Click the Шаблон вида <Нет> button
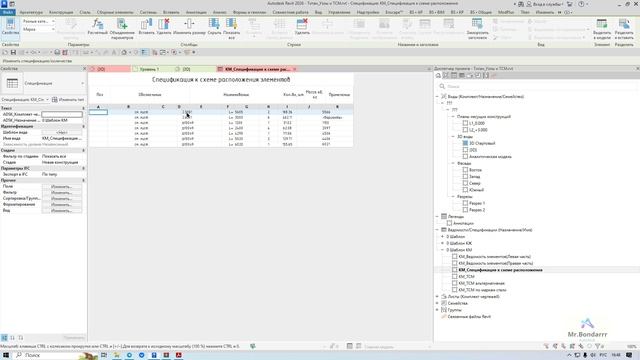 pyautogui.click(x=62, y=133)
